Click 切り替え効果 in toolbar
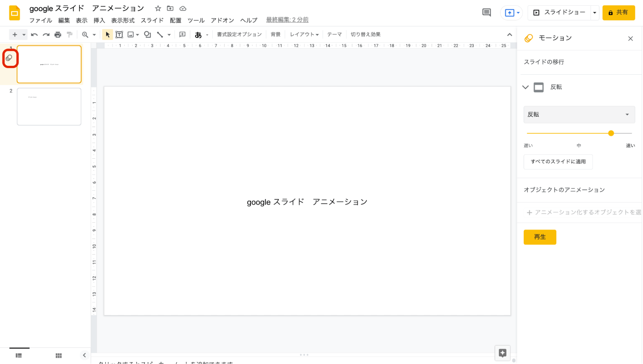643x364 pixels. pyautogui.click(x=365, y=34)
